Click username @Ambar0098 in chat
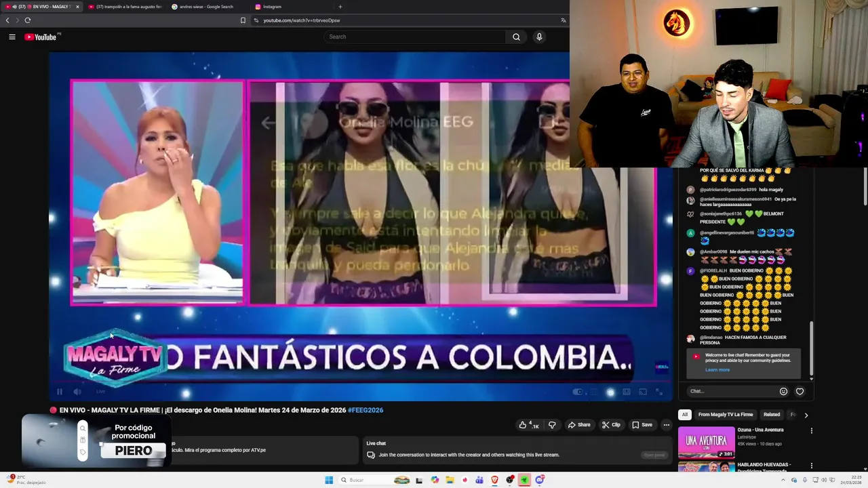Image resolution: width=868 pixels, height=488 pixels. coord(713,251)
